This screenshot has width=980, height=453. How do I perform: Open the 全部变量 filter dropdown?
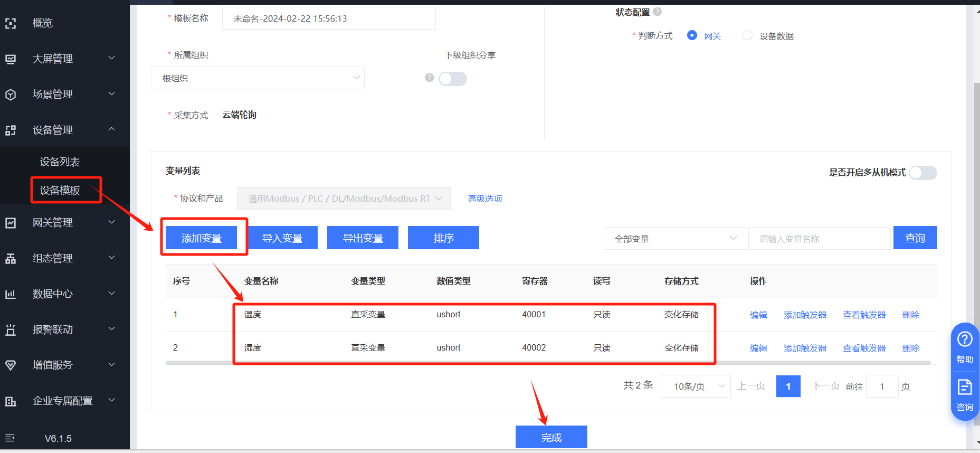tap(674, 239)
